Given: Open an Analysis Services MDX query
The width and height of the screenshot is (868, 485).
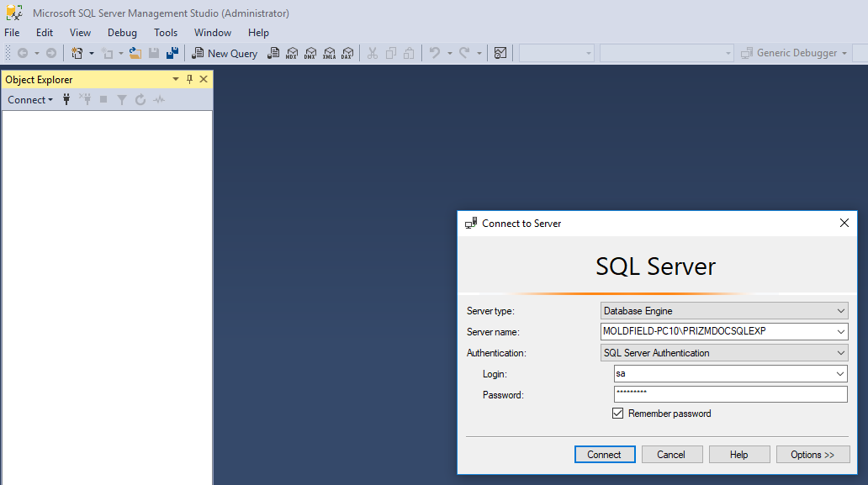Looking at the screenshot, I should coord(292,53).
